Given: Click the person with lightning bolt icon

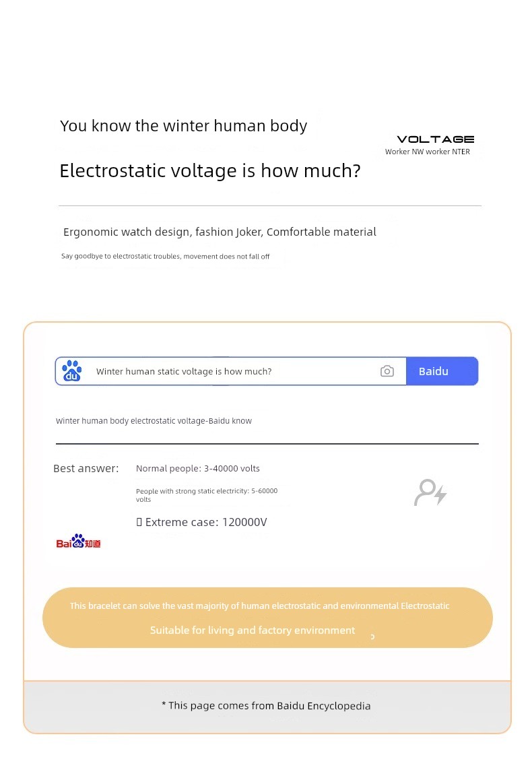Looking at the screenshot, I should click(430, 492).
